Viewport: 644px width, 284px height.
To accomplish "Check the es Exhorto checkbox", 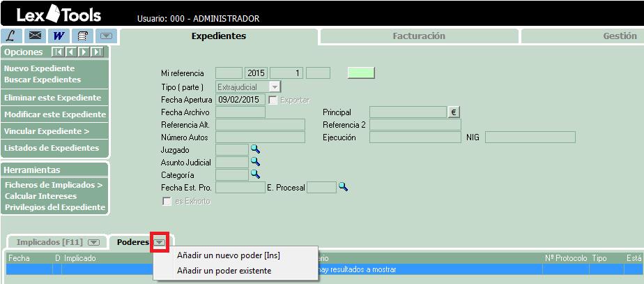I will coord(166,201).
